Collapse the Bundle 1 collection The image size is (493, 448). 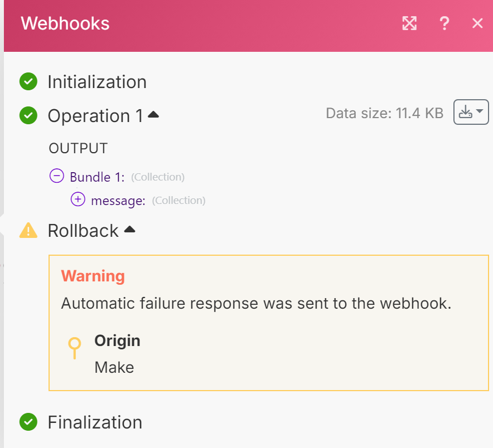coord(56,176)
